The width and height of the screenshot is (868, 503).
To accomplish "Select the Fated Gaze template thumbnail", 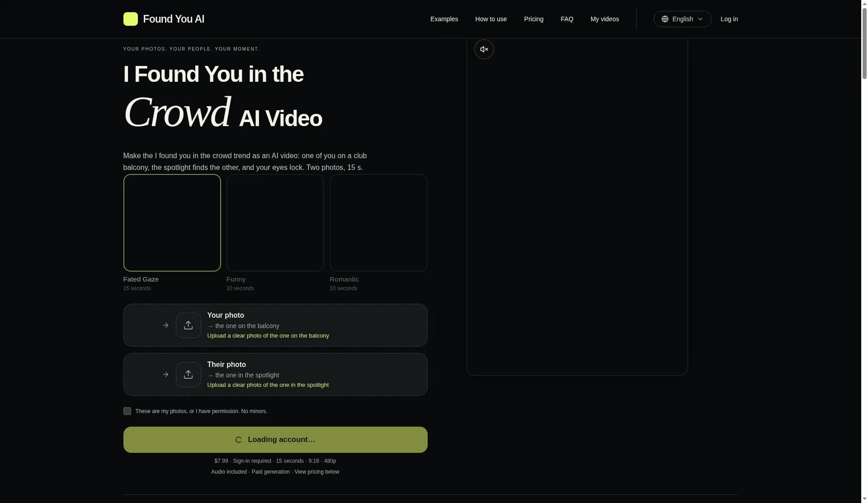I will coord(172,223).
